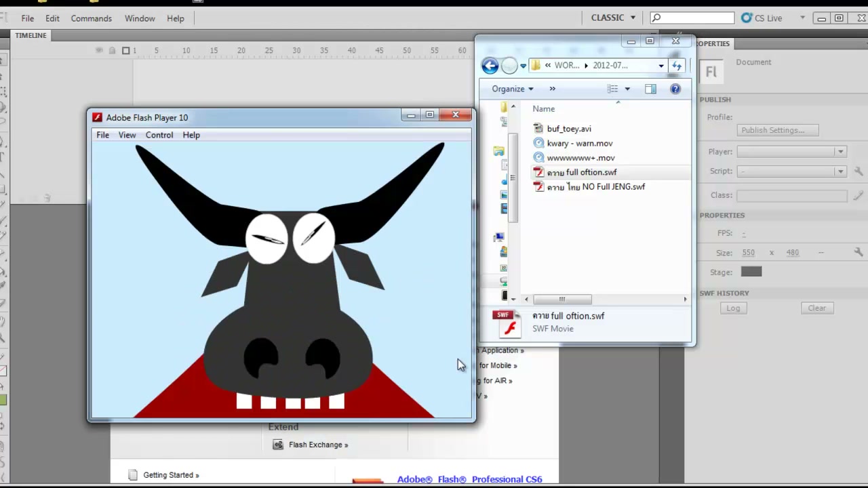Image resolution: width=868 pixels, height=488 pixels.
Task: Click the Getting Started page icon
Action: (133, 475)
